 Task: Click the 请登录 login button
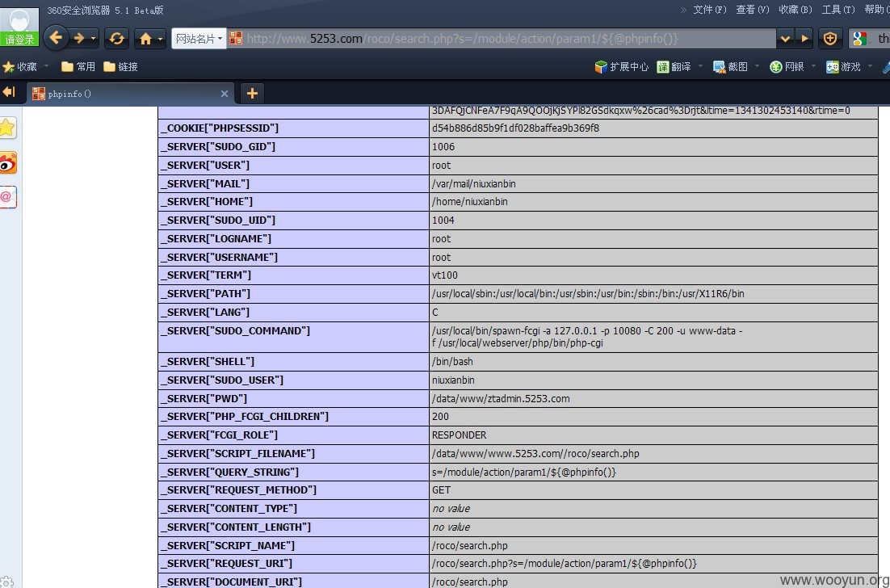click(x=19, y=40)
